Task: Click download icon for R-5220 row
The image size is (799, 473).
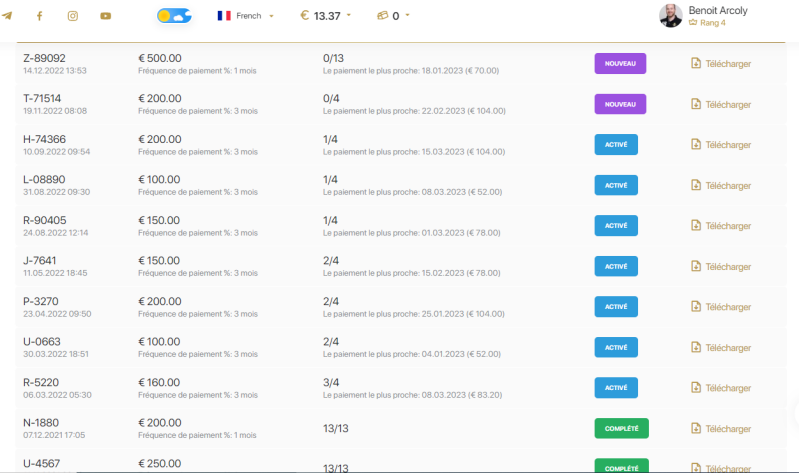Action: [696, 387]
